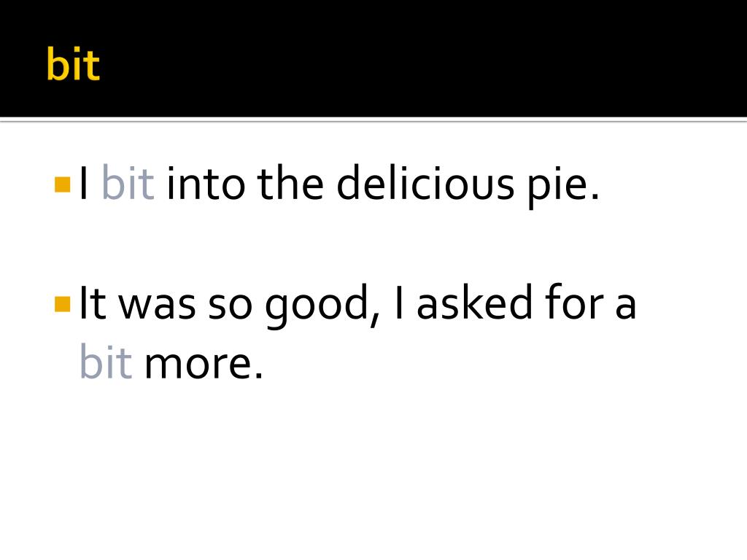The image size is (747, 560).
Task: Click the "I" before "asked"
Action: (399, 303)
